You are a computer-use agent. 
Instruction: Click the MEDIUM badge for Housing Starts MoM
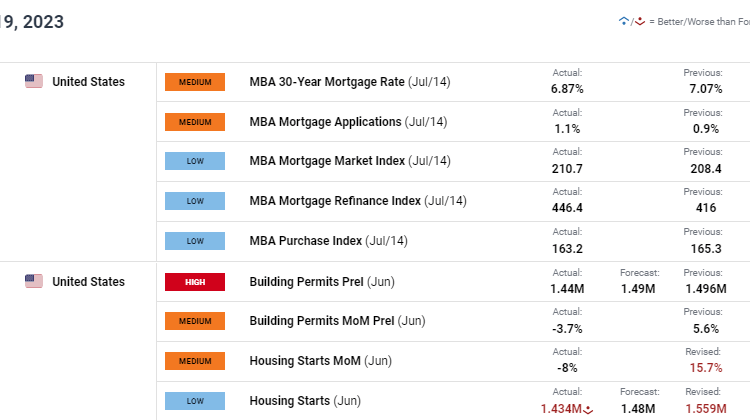[x=195, y=361]
